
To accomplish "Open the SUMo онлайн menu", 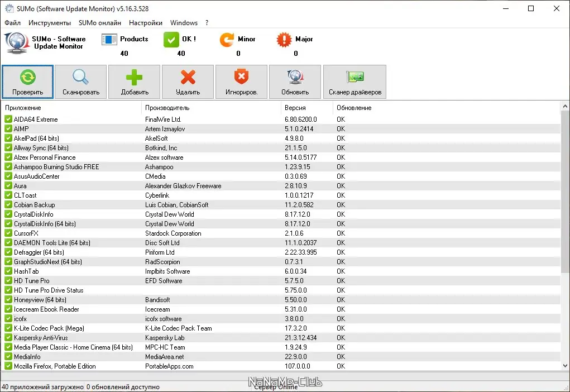I will (x=100, y=23).
